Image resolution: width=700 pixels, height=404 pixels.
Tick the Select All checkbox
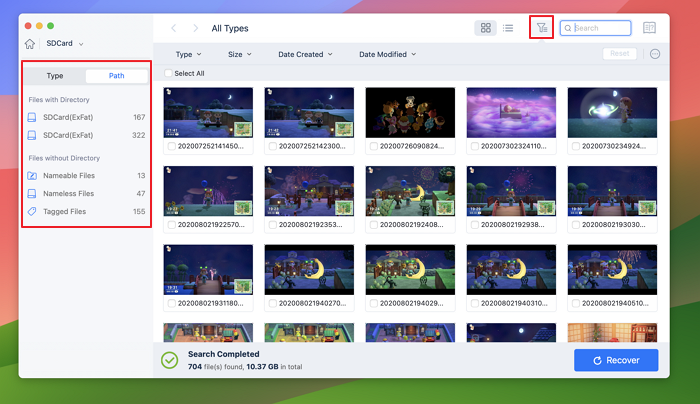click(x=168, y=73)
